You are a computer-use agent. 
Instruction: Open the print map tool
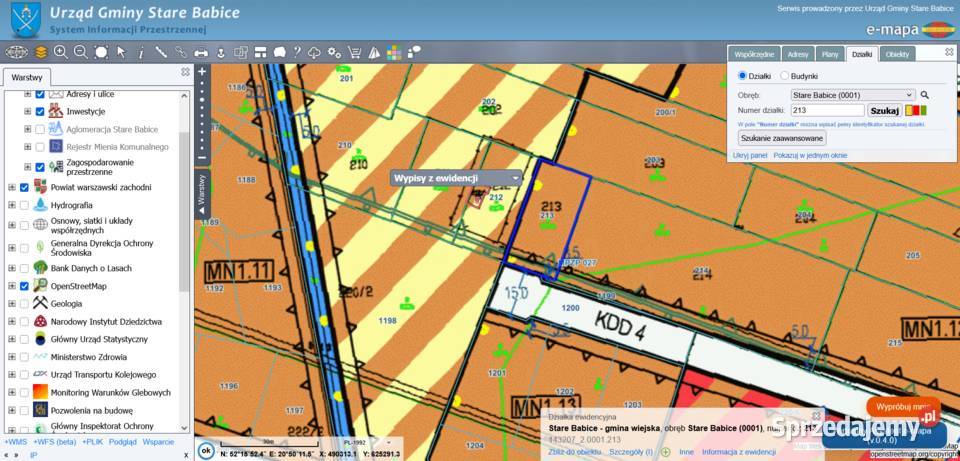(x=201, y=52)
